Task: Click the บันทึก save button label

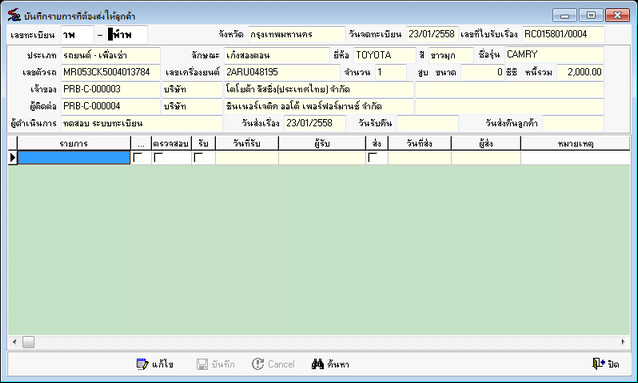Action: 223,364
